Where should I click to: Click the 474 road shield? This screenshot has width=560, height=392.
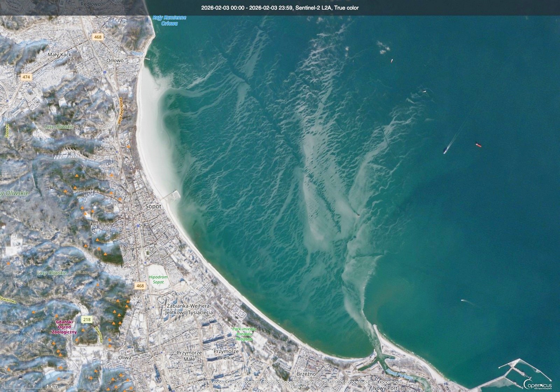click(x=26, y=77)
